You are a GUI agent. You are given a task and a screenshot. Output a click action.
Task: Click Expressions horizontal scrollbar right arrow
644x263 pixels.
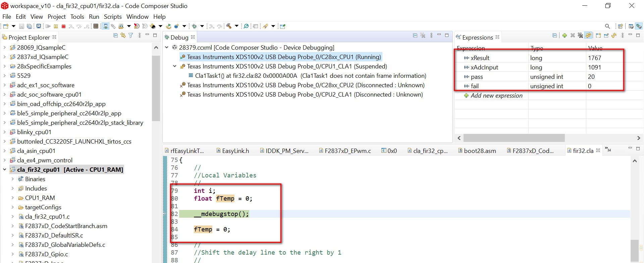tap(638, 138)
